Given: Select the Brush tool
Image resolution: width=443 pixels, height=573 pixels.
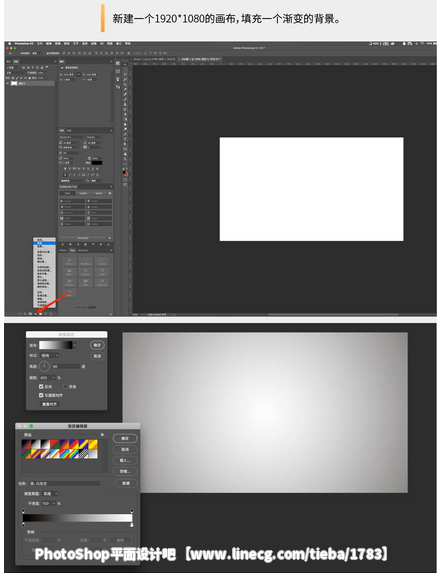Looking at the screenshot, I should 125,99.
